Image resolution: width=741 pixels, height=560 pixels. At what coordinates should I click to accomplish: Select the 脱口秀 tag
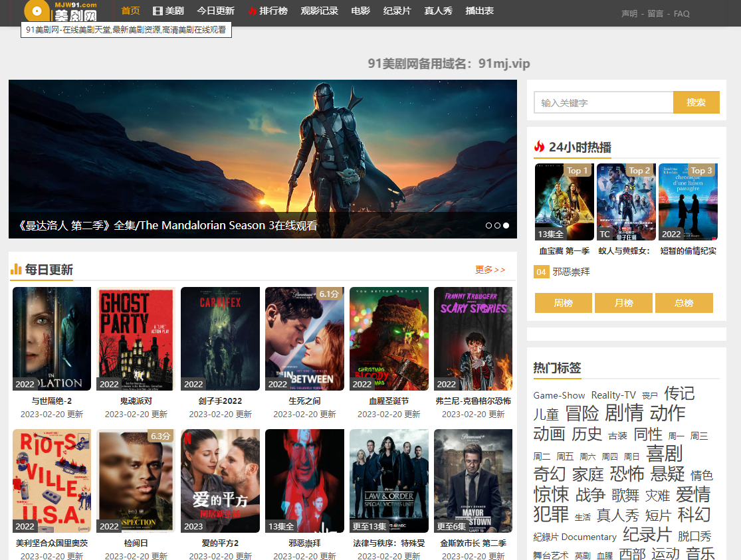point(694,536)
